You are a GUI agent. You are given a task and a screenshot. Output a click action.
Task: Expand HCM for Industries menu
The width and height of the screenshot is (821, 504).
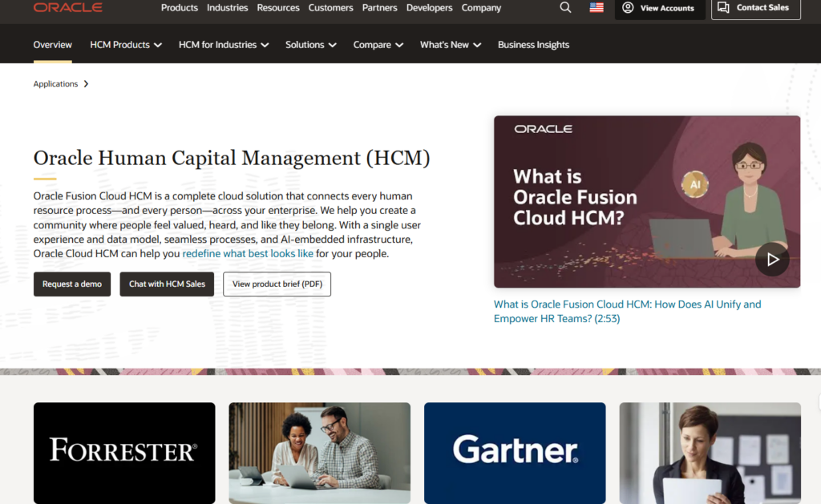(223, 45)
